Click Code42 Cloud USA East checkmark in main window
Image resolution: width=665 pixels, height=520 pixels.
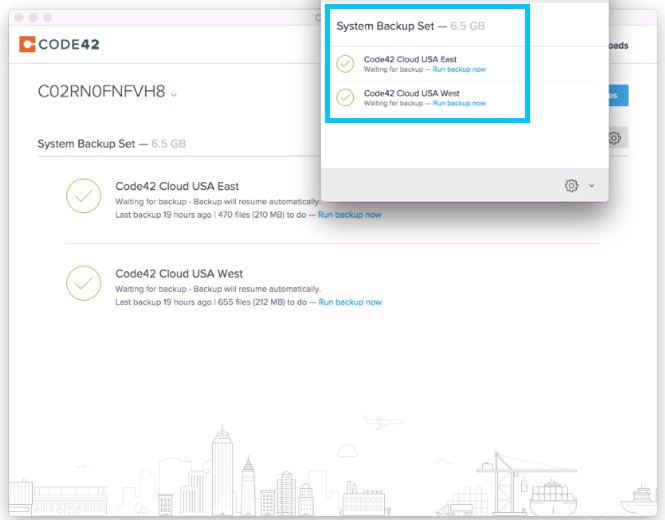[x=84, y=196]
